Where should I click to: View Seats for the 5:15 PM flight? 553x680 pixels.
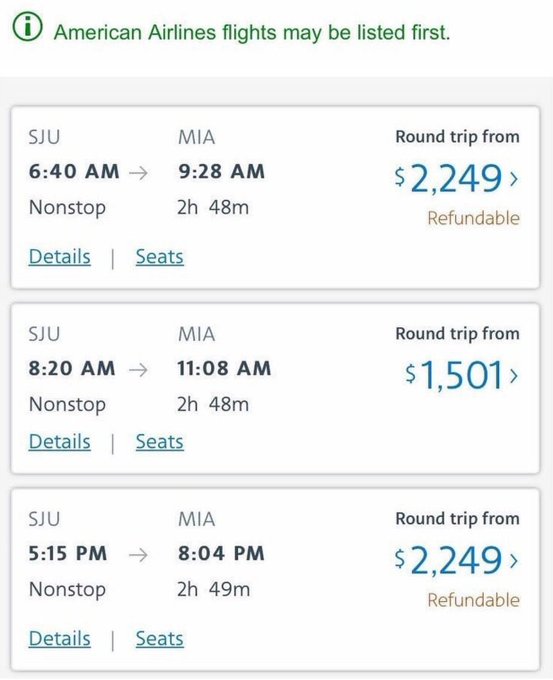[160, 638]
